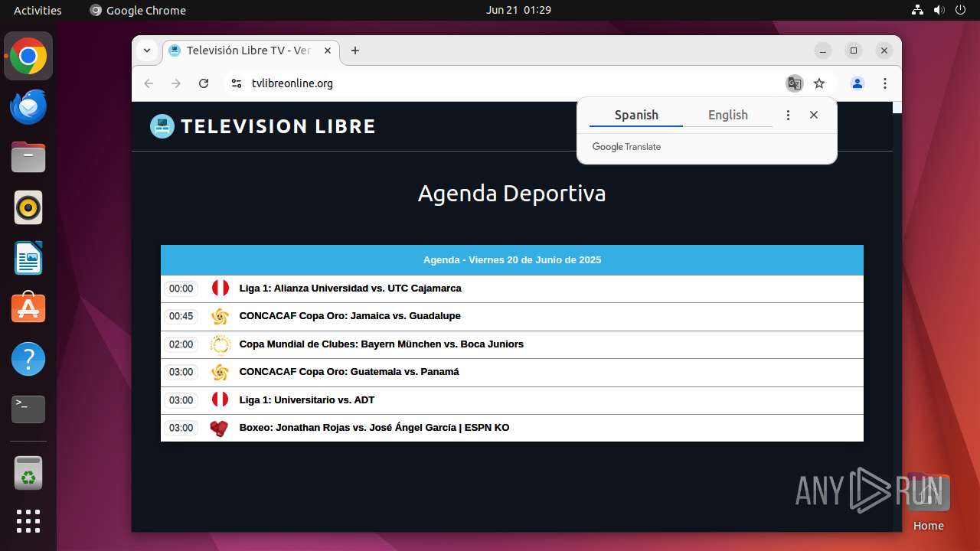The image size is (980, 551).
Task: Open LibreOffice Writer from the dock
Action: (28, 259)
